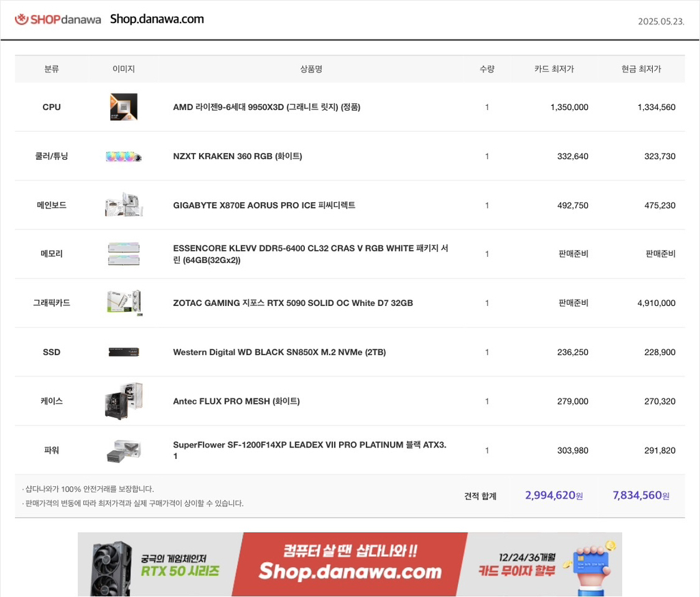
Task: Click the CPU row quantity 1
Action: tap(487, 107)
